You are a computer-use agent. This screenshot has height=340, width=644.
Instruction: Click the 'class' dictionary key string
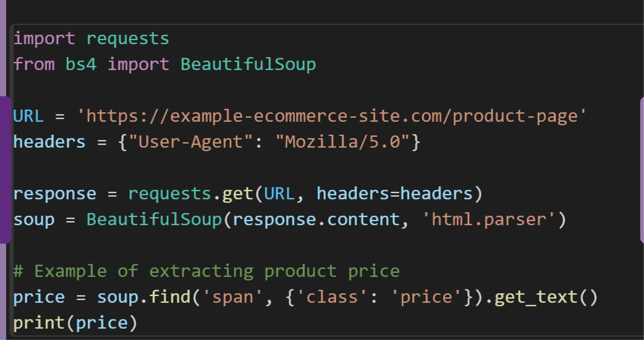point(332,297)
